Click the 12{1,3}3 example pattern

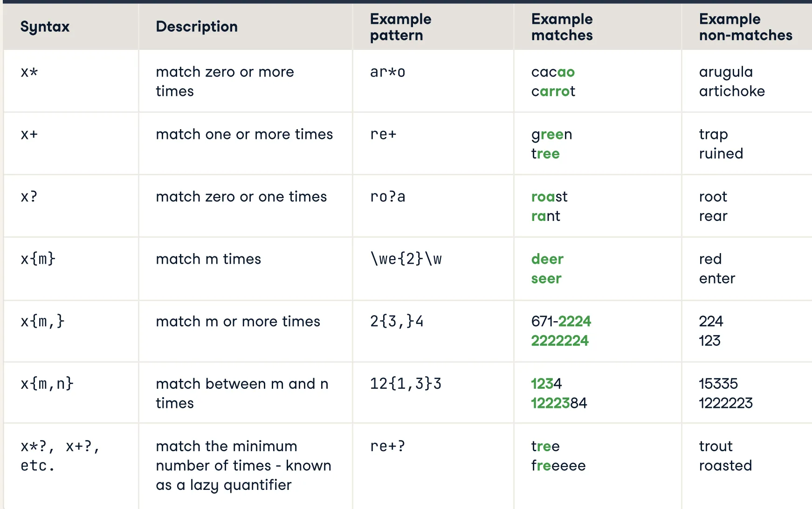click(x=406, y=384)
